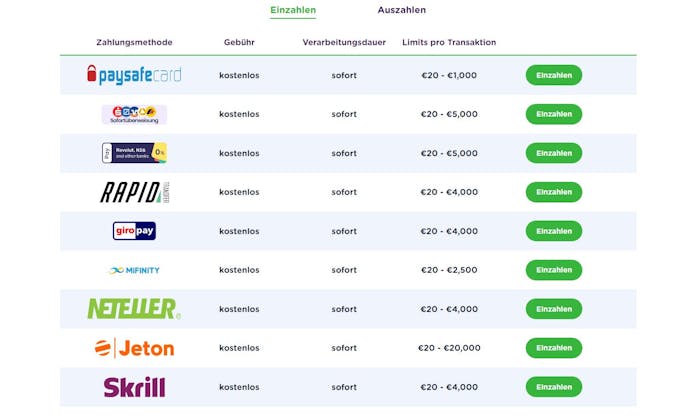Switch to the Auszahlen tab
This screenshot has width=700, height=417.
[402, 10]
